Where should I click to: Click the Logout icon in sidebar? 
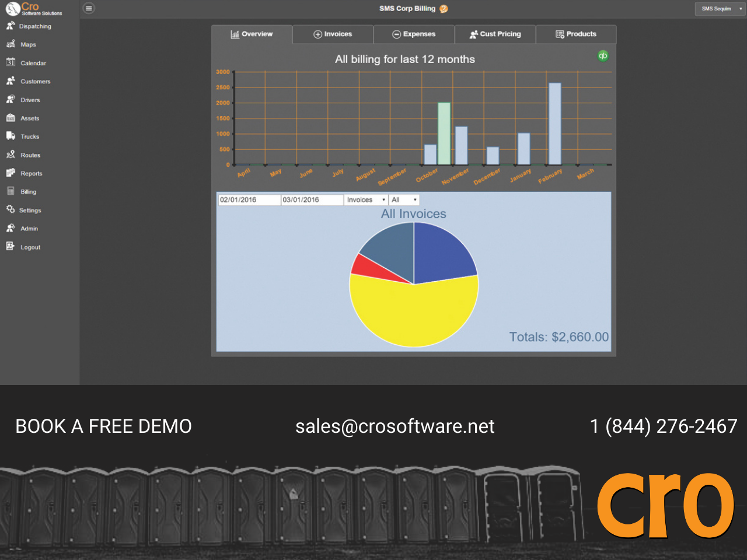11,247
